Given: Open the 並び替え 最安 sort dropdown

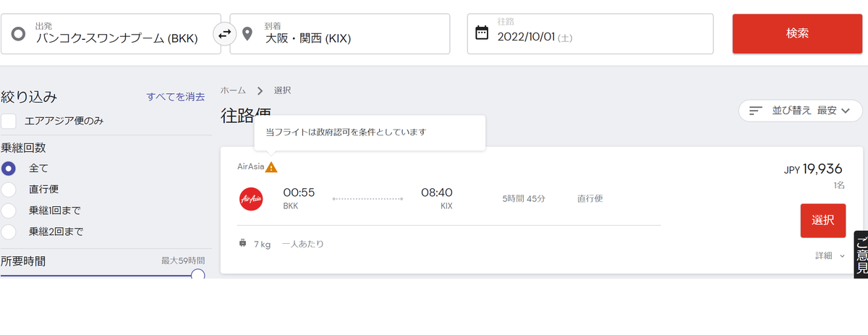Looking at the screenshot, I should point(801,111).
